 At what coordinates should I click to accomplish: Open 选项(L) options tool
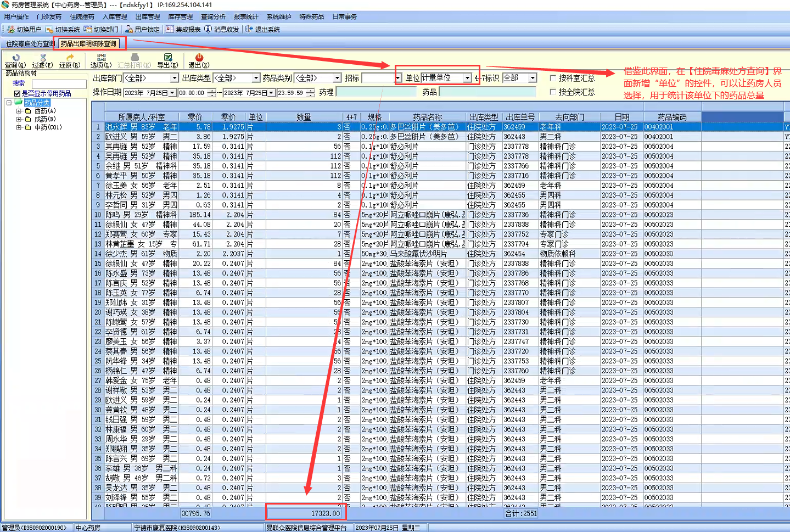point(101,58)
